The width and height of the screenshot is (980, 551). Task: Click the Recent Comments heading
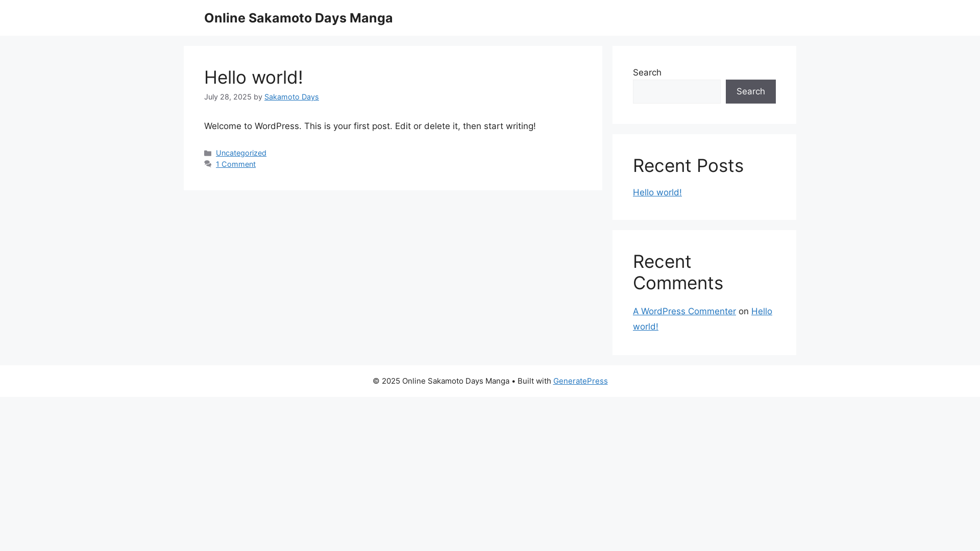pyautogui.click(x=678, y=272)
